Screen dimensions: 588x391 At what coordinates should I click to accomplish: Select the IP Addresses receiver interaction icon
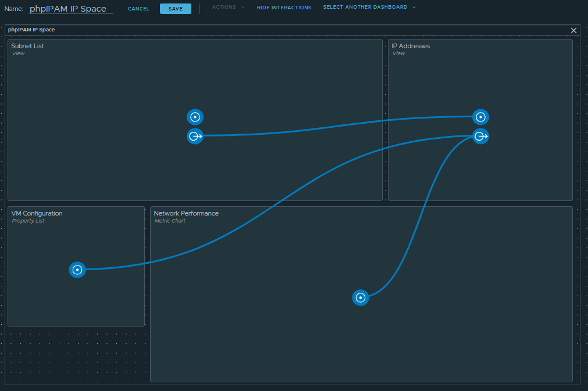480,117
